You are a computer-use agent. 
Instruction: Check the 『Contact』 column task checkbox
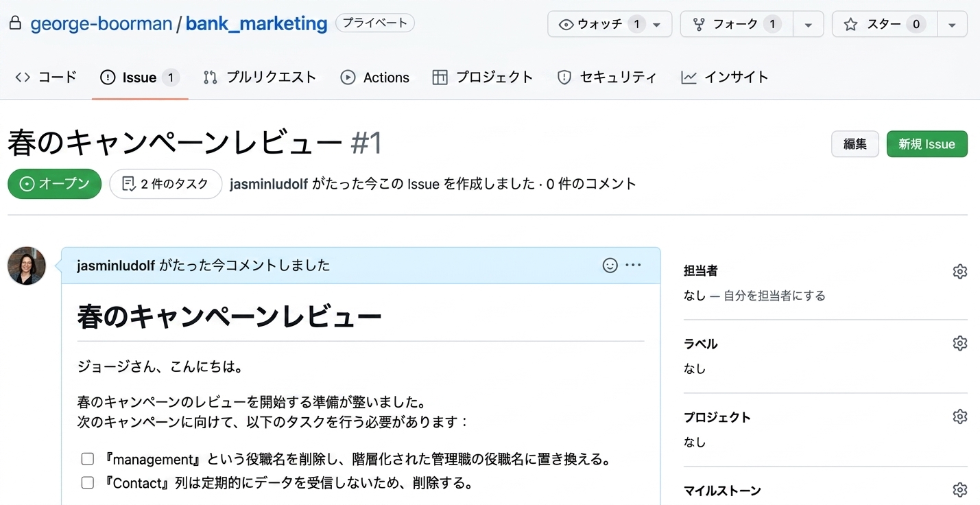tap(88, 483)
